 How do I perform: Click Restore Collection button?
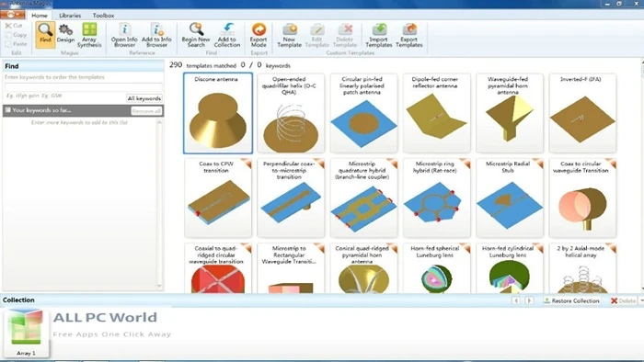[x=571, y=300]
